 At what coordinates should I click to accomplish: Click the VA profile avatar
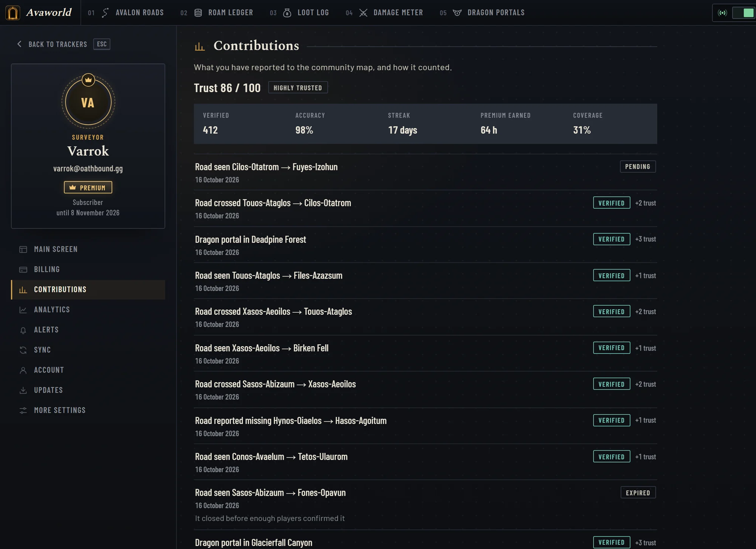pyautogui.click(x=88, y=102)
